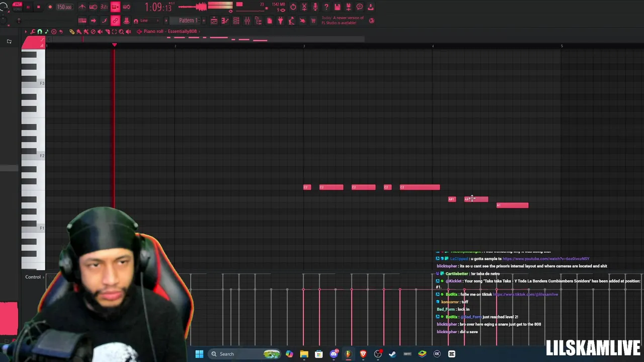Open Steam from taskbar
The width and height of the screenshot is (644, 362).
click(392, 354)
